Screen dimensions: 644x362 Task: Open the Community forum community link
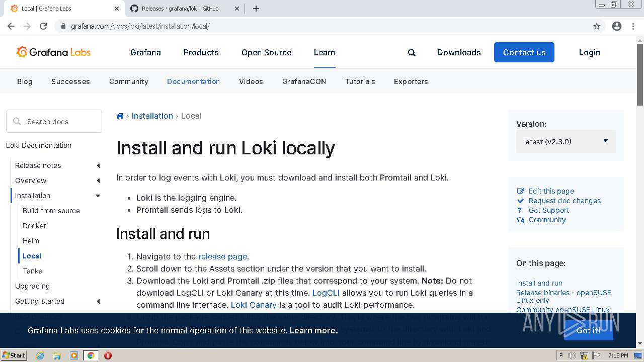(x=547, y=220)
